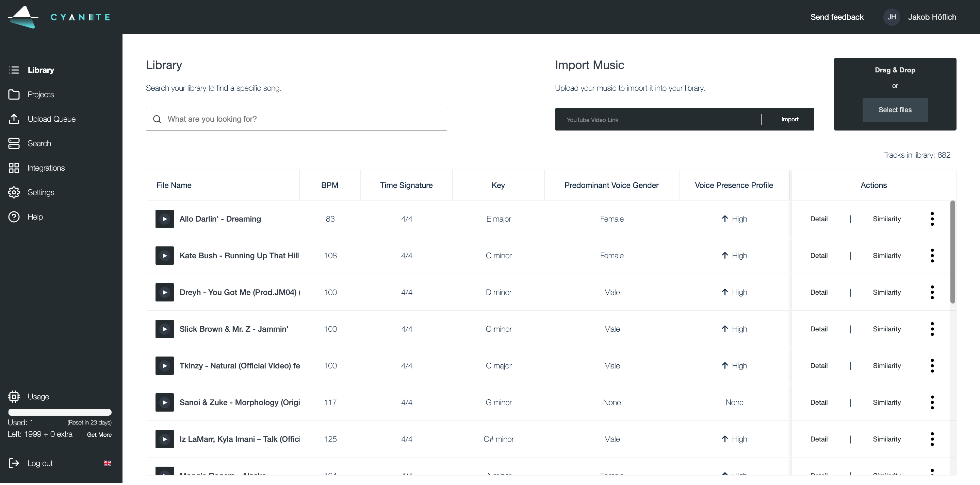Image resolution: width=980 pixels, height=485 pixels.
Task: Play Kate Bush - Running Up That Hill
Action: tap(164, 256)
